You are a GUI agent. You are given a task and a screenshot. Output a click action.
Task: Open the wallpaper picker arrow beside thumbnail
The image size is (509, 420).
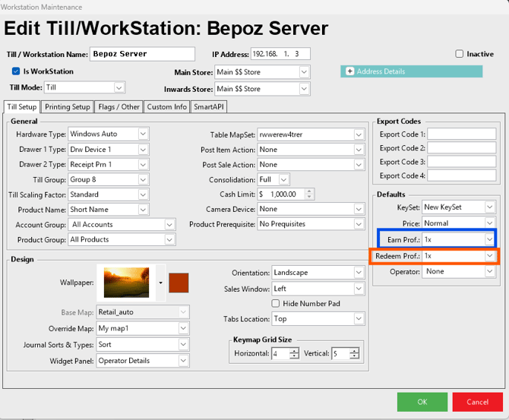[x=161, y=283]
